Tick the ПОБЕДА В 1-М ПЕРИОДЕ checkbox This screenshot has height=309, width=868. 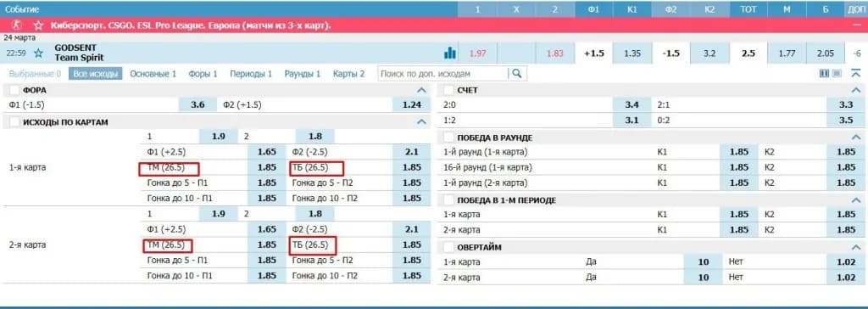coord(448,200)
